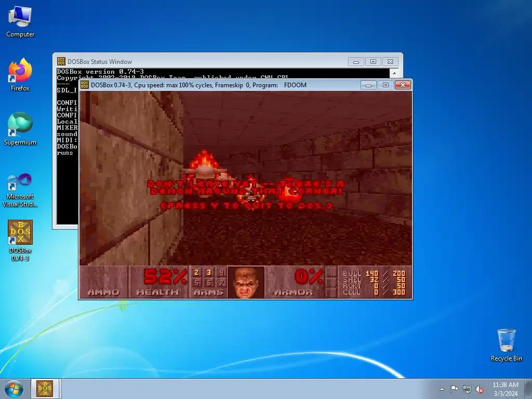
Task: Select the Firefox desktop shortcut
Action: (x=20, y=75)
